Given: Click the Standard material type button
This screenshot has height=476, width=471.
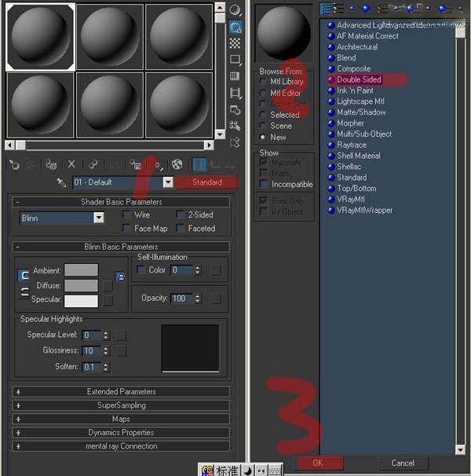Looking at the screenshot, I should pyautogui.click(x=207, y=182).
